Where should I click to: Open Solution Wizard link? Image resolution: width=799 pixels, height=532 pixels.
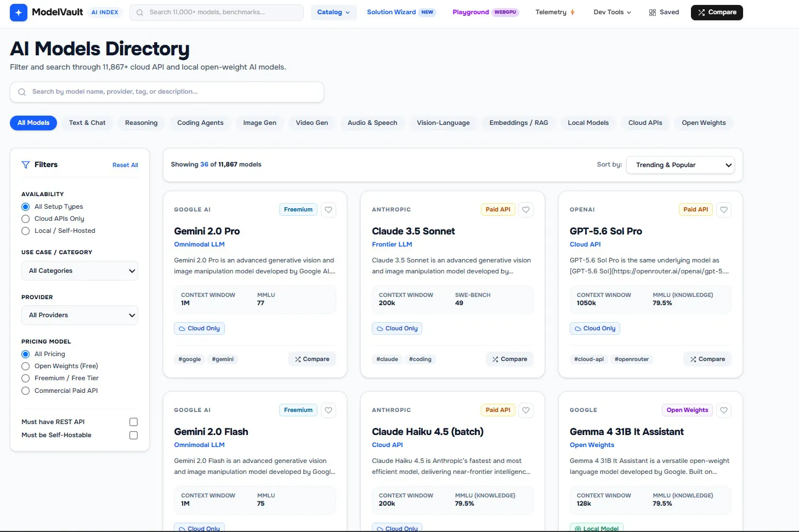click(x=401, y=12)
